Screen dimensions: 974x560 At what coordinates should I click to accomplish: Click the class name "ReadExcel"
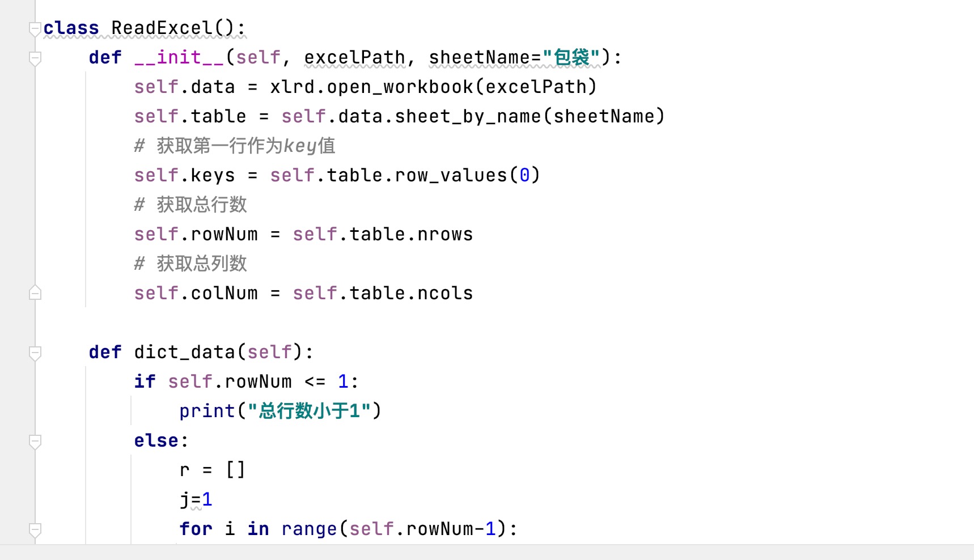(162, 28)
